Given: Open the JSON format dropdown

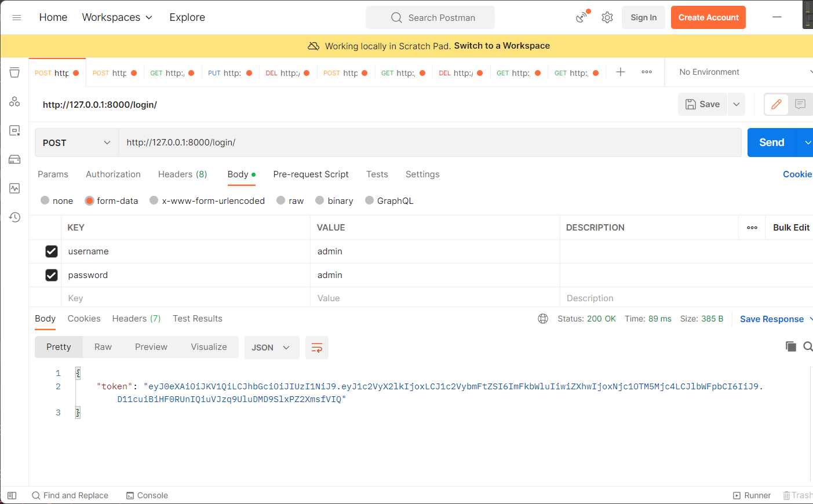Looking at the screenshot, I should pyautogui.click(x=271, y=348).
